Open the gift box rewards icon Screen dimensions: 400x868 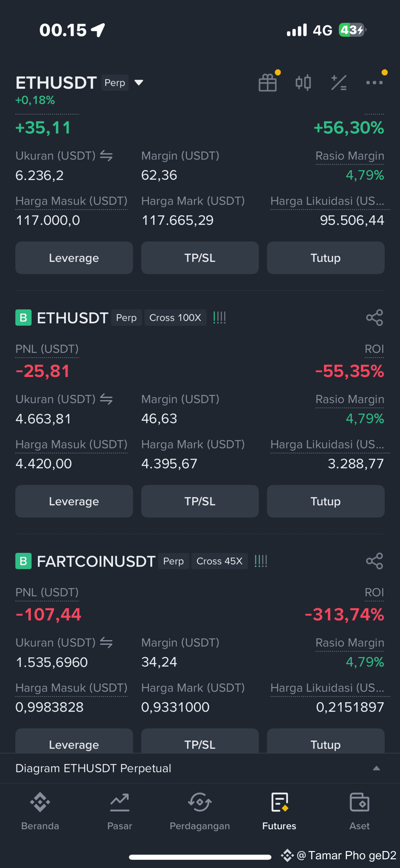pos(268,83)
